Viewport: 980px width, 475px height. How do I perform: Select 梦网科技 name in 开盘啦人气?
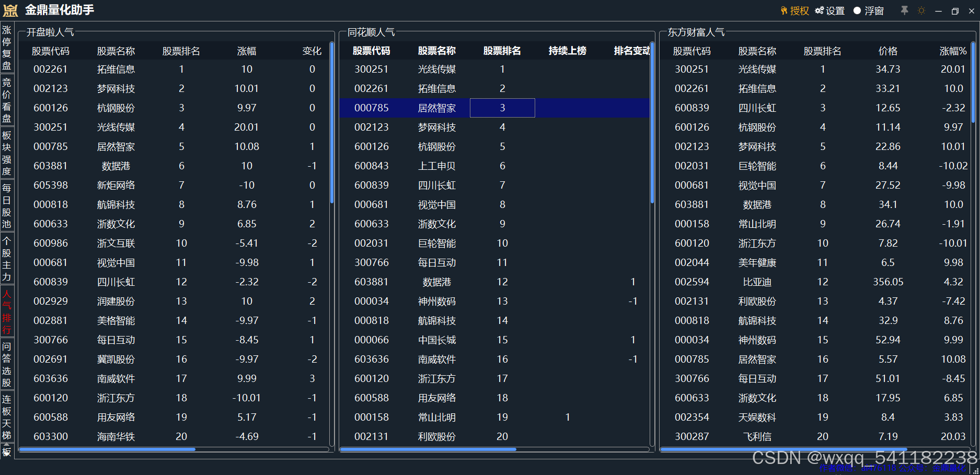pos(116,88)
